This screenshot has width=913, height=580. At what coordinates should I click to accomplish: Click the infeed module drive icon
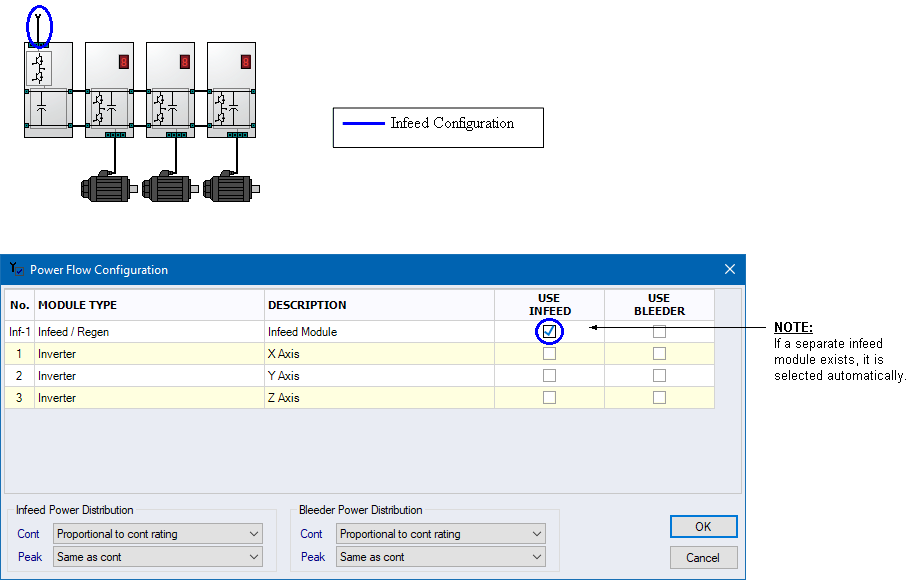(48, 90)
